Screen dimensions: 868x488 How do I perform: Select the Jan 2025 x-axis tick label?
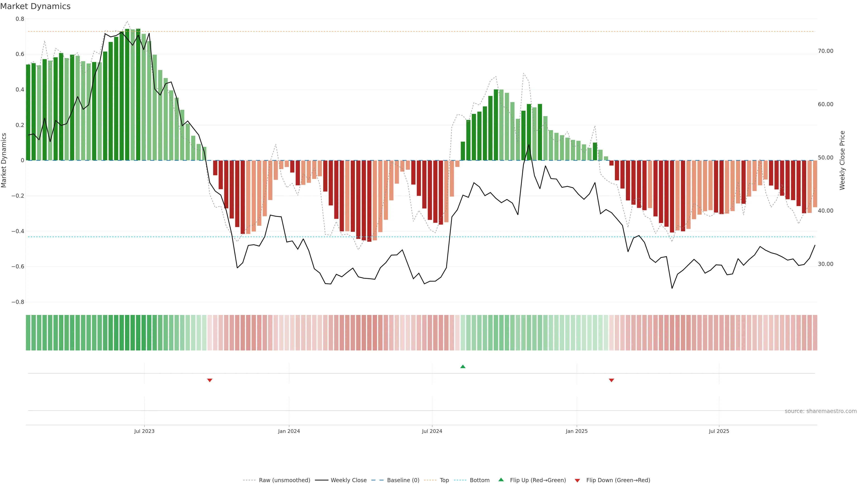(x=577, y=431)
